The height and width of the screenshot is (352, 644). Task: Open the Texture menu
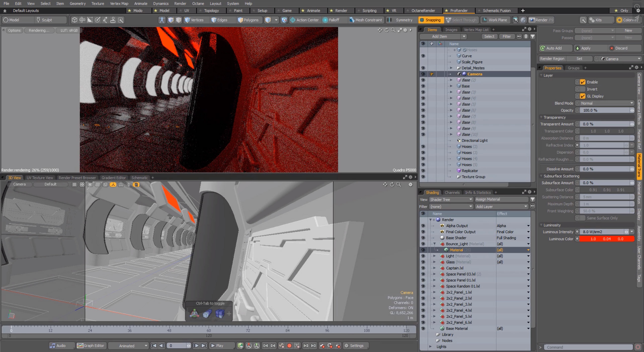click(98, 4)
